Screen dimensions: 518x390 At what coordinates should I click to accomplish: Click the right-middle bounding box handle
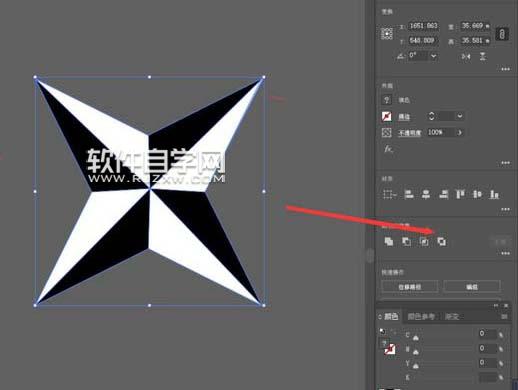pos(264,192)
